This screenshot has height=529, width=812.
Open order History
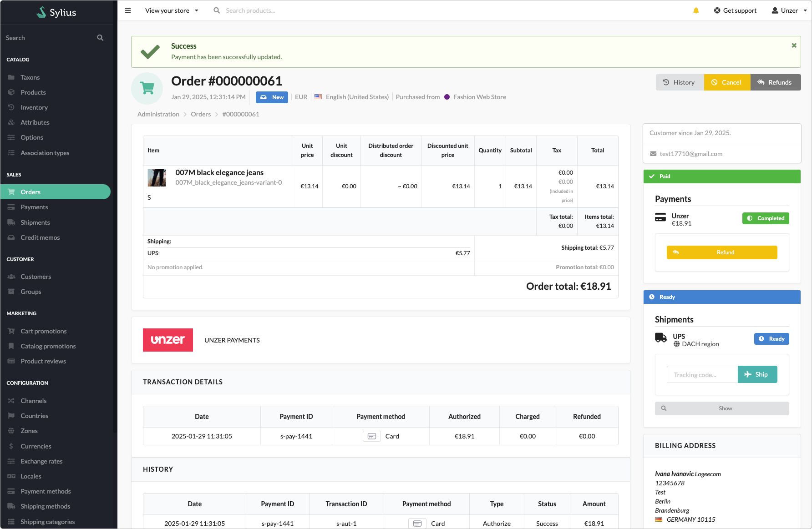coord(680,82)
